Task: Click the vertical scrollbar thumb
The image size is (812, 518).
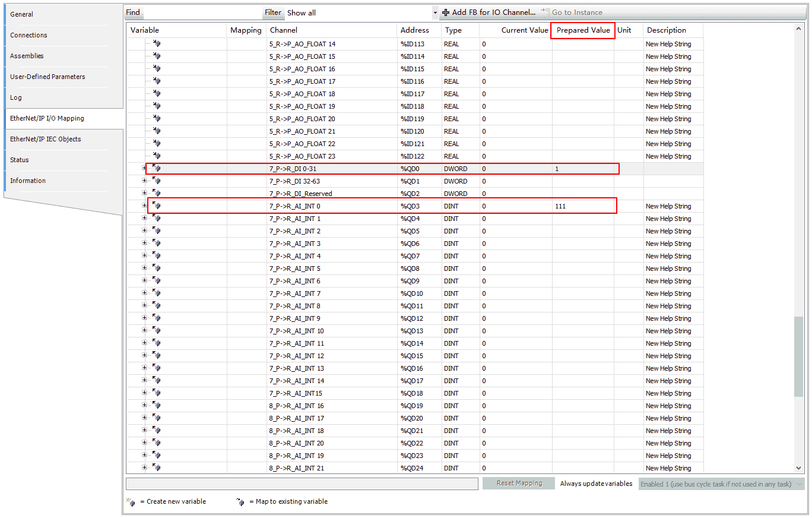Action: pyautogui.click(x=798, y=355)
